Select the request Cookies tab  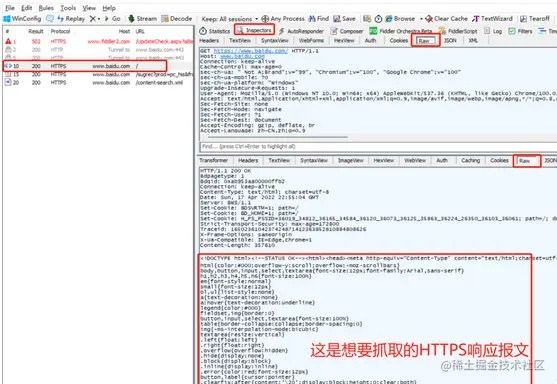click(399, 40)
